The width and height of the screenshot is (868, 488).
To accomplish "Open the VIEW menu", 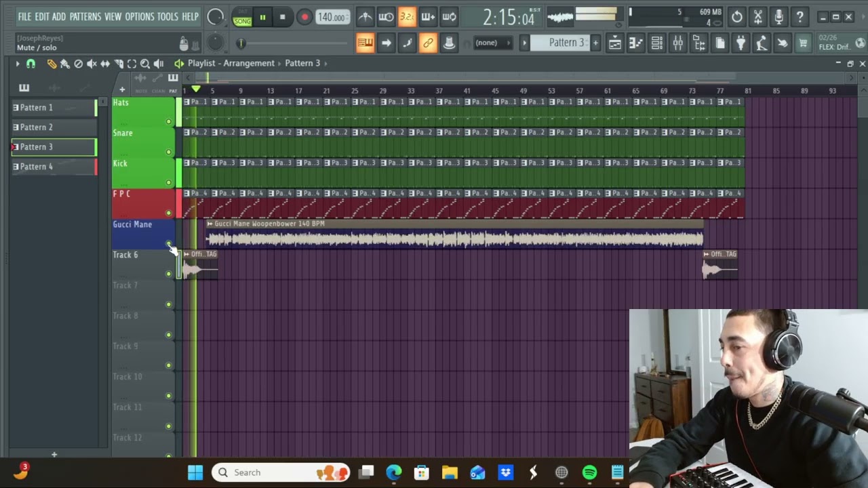I will tap(113, 16).
